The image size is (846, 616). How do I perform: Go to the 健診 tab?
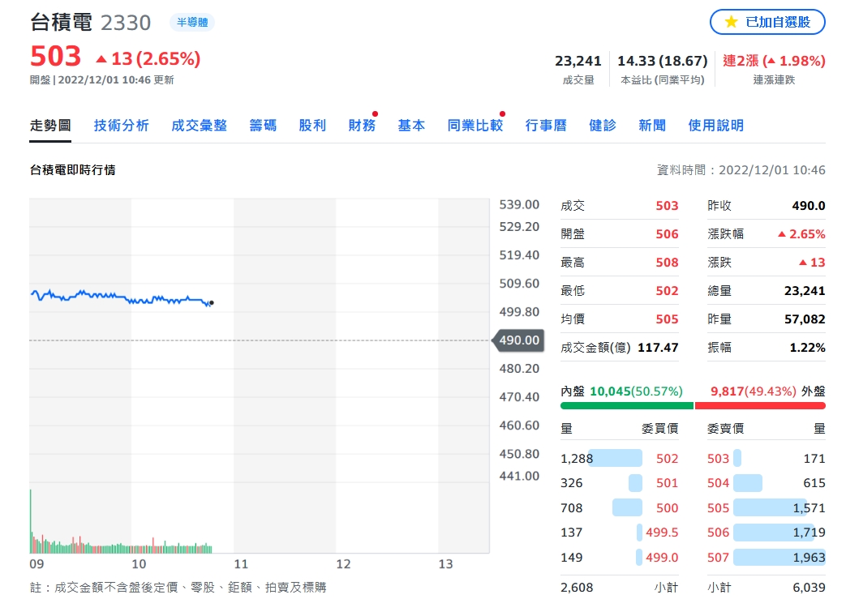(x=603, y=126)
